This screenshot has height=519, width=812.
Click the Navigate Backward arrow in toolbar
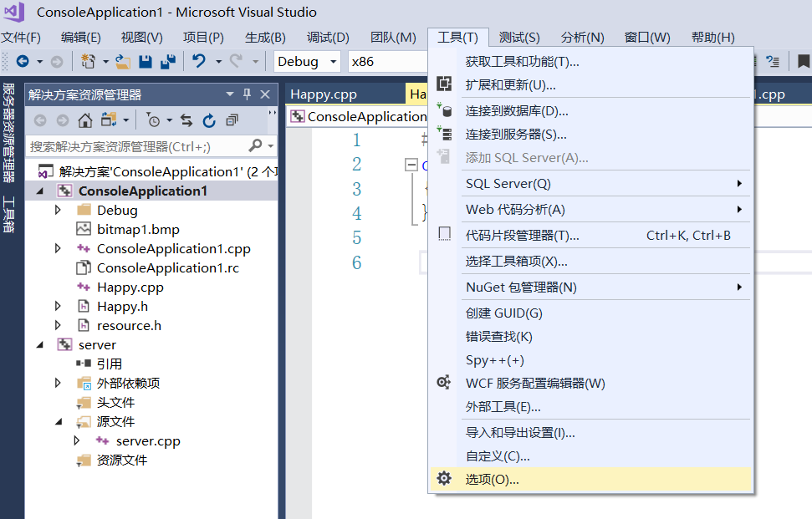[23, 62]
